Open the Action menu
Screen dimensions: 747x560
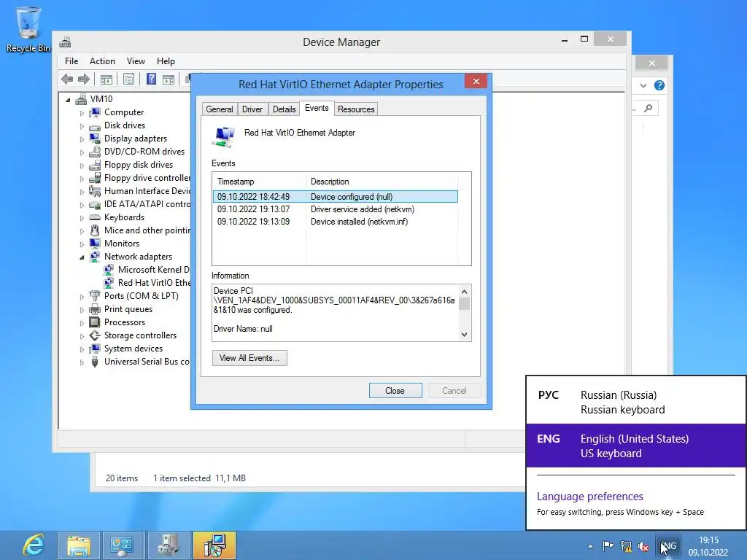click(102, 61)
